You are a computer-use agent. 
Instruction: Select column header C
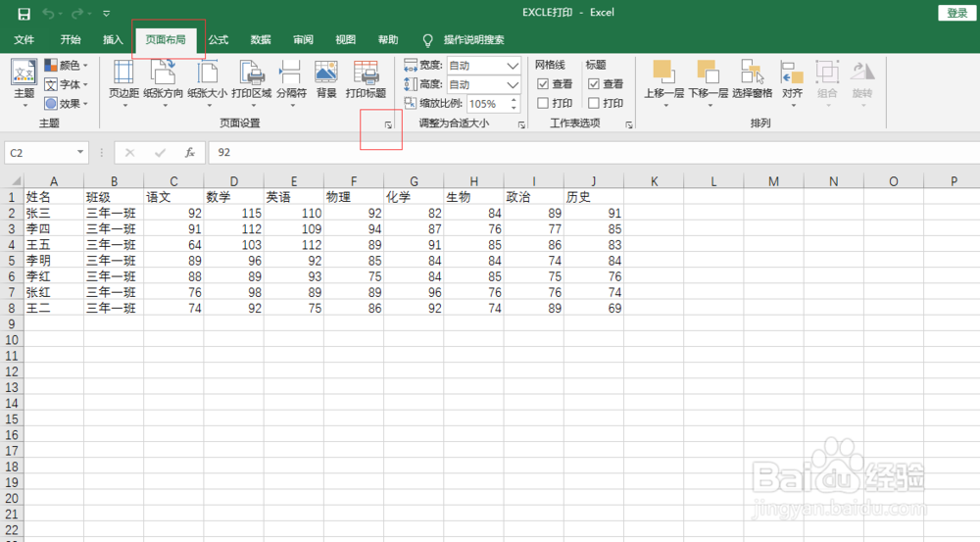click(x=173, y=181)
